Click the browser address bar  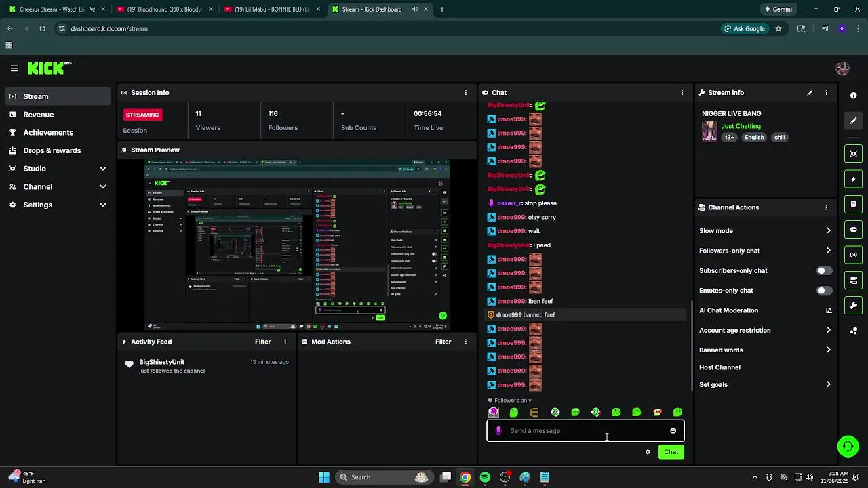(387, 28)
